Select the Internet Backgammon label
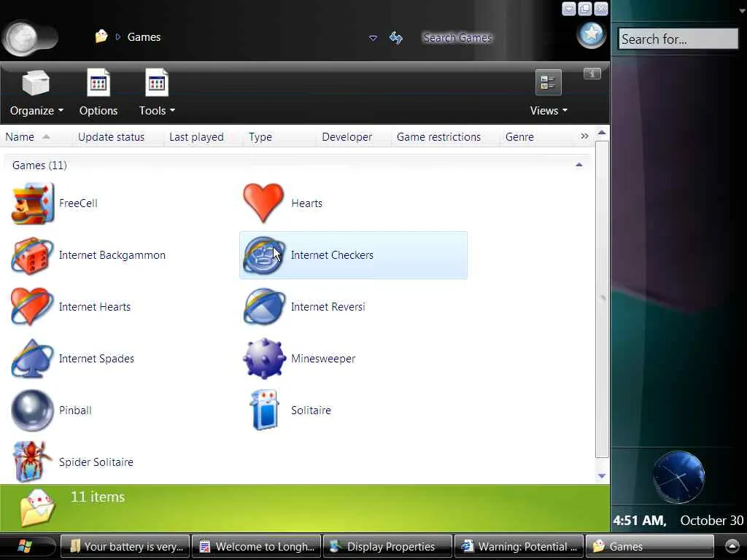 [112, 255]
